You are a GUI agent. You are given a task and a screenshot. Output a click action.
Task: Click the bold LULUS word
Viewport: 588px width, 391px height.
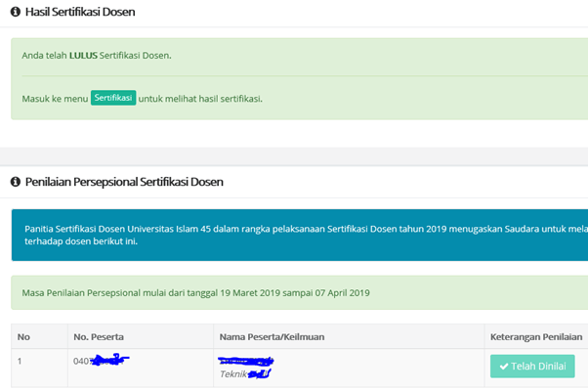coord(83,55)
